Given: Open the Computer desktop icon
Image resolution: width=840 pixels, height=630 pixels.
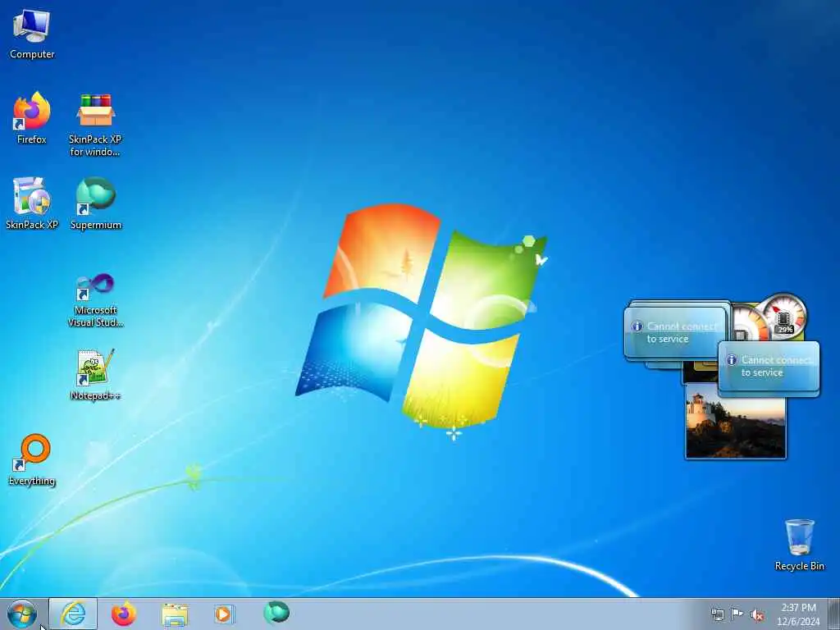Looking at the screenshot, I should coord(32,34).
